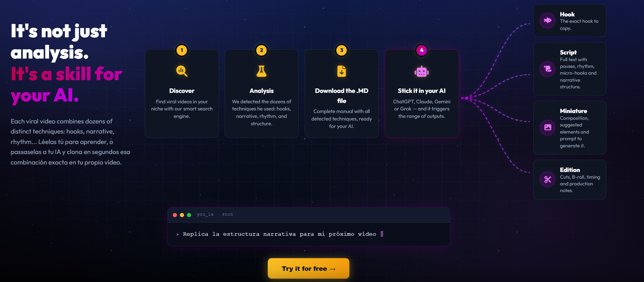644x282 pixels.
Task: Click the document icon on the Script card
Action: tap(547, 69)
